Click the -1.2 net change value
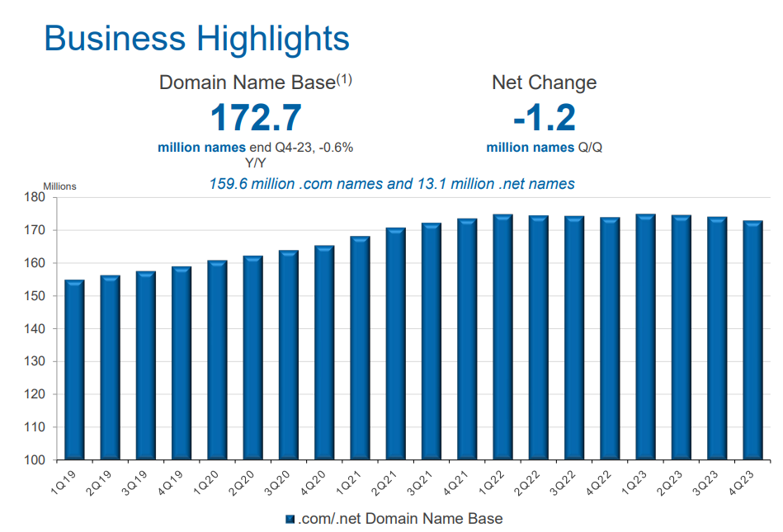The image size is (783, 532). point(545,118)
